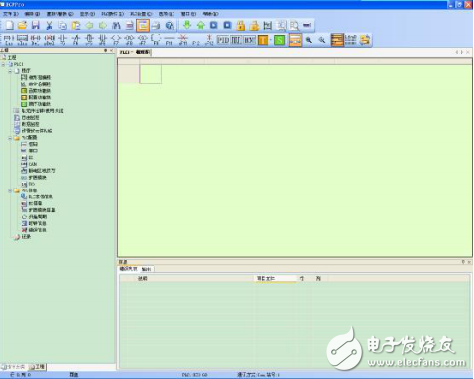This screenshot has height=379, width=474.
Task: Select the bottom-left tab beside 工程
Action: pyautogui.click(x=14, y=367)
